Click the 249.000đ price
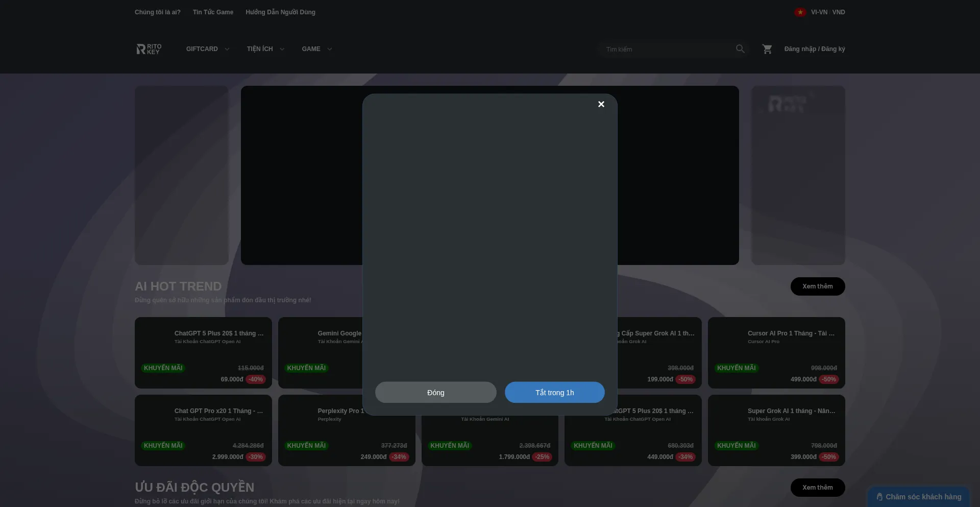980x507 pixels. point(374,457)
